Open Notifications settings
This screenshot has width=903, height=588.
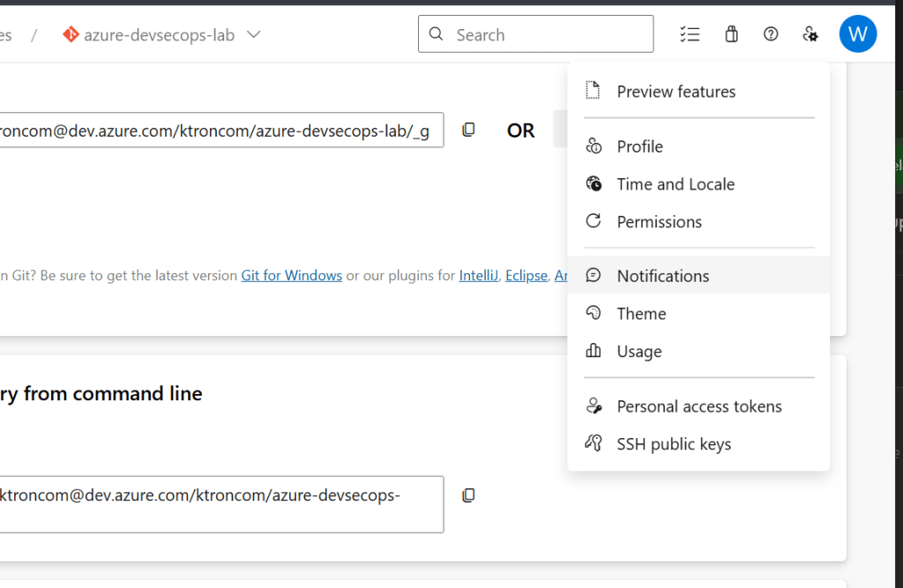click(x=662, y=276)
